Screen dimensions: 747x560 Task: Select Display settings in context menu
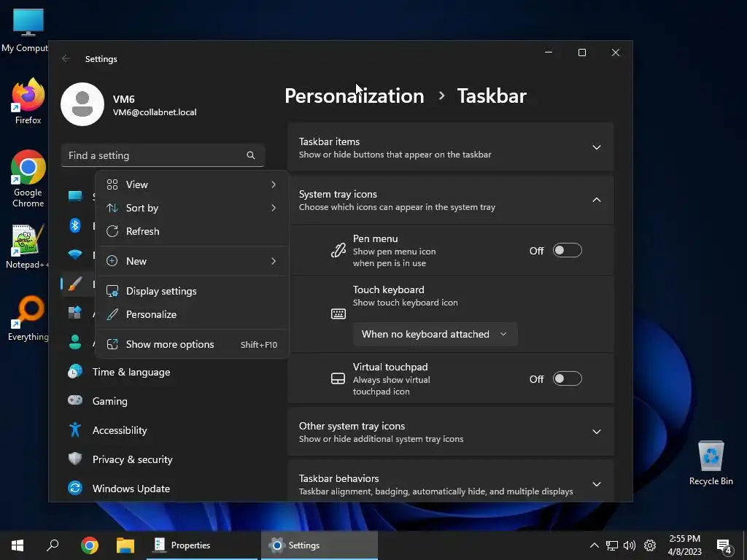click(192, 291)
